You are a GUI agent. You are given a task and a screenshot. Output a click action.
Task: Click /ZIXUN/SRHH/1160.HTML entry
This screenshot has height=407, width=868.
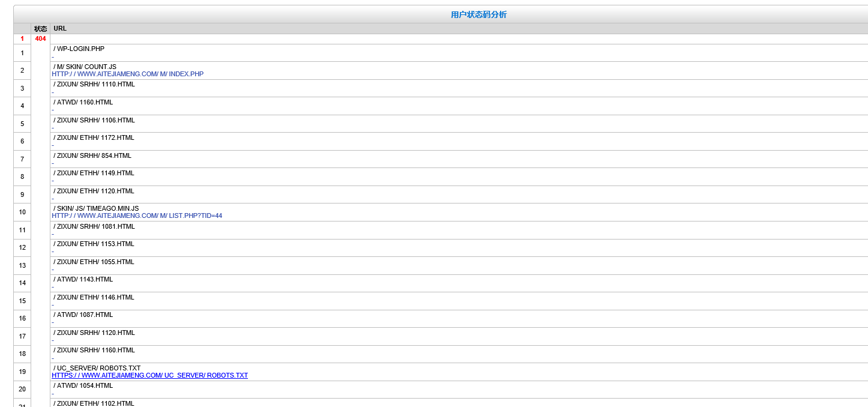tap(94, 350)
